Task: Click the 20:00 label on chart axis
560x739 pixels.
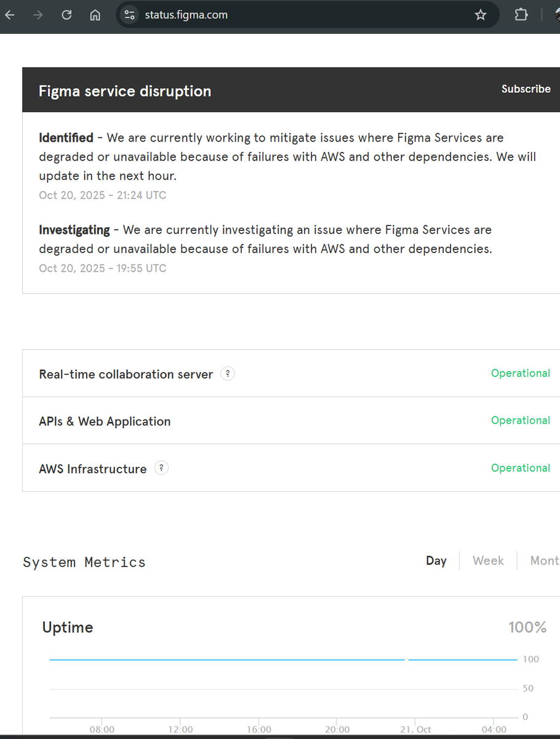Action: pyautogui.click(x=337, y=729)
